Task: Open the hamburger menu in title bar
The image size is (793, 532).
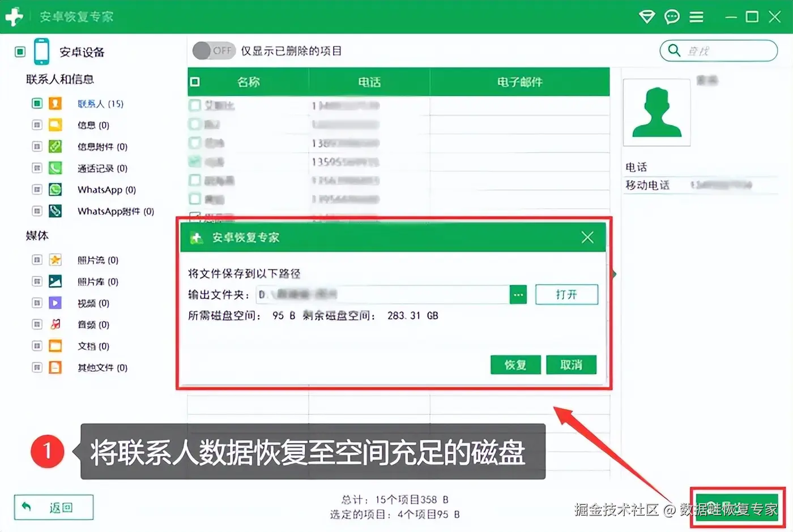Action: (696, 17)
